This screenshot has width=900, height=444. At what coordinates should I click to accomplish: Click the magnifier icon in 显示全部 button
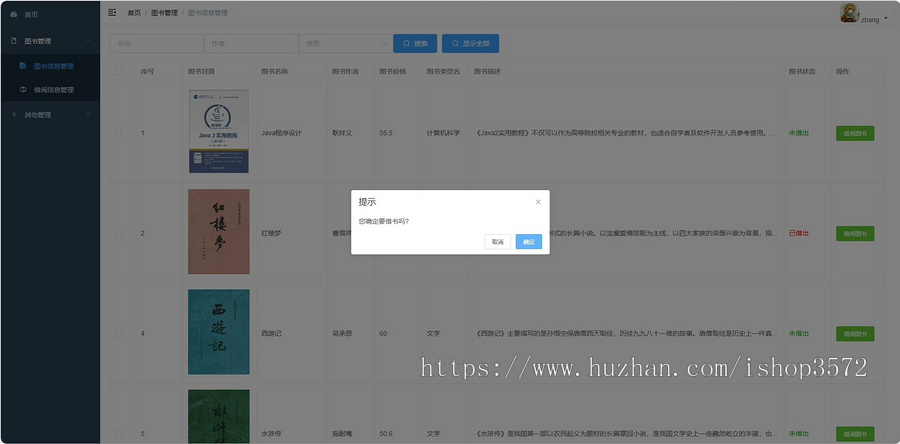(x=455, y=44)
